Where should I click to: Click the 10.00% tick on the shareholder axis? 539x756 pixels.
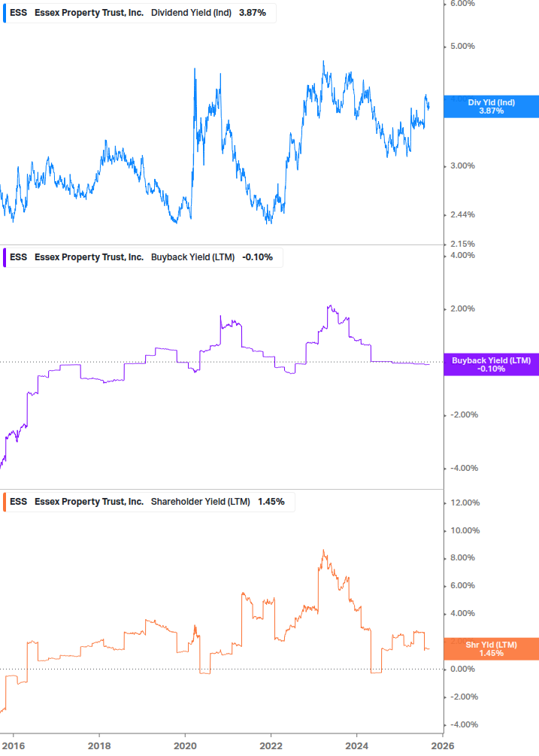click(465, 531)
